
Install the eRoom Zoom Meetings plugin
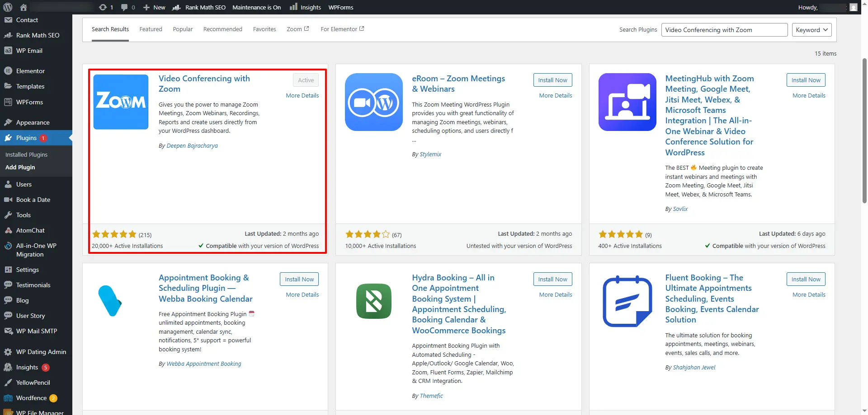pos(552,80)
